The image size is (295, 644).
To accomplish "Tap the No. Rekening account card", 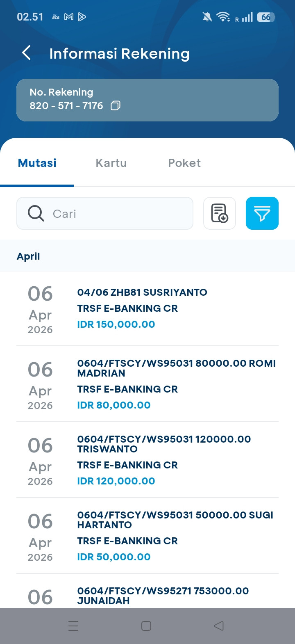I will (147, 100).
